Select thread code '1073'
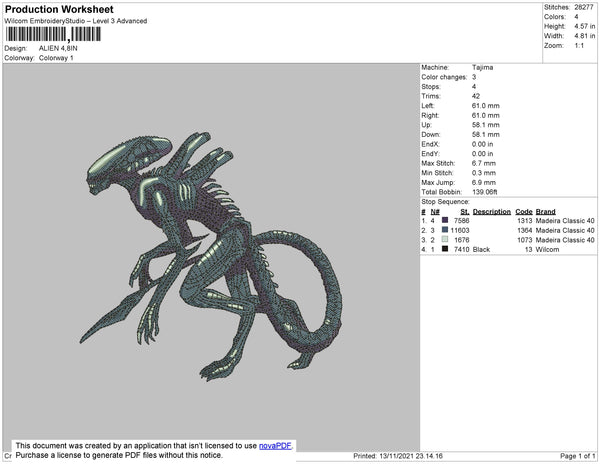 pyautogui.click(x=525, y=239)
